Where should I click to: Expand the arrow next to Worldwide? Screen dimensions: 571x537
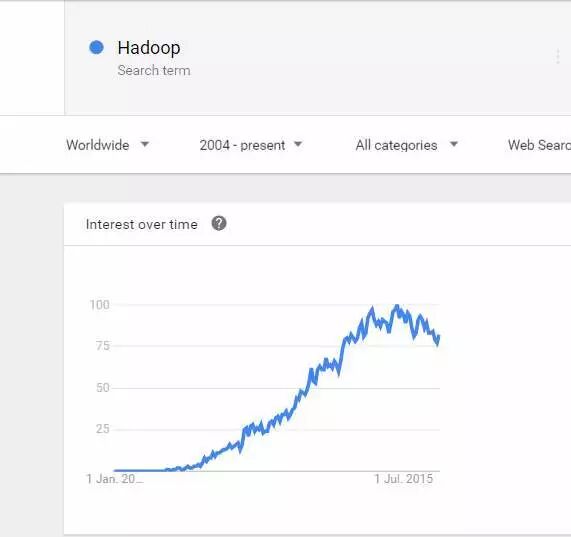(x=145, y=144)
